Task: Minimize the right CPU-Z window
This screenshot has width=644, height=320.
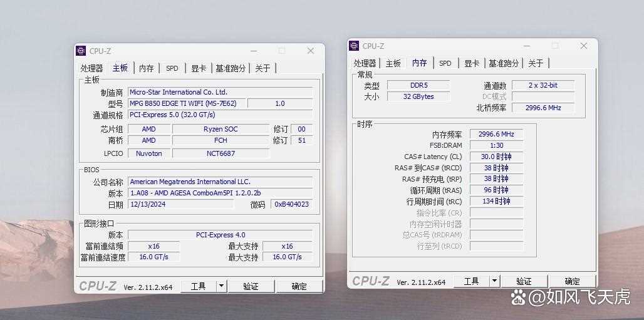Action: tap(527, 46)
